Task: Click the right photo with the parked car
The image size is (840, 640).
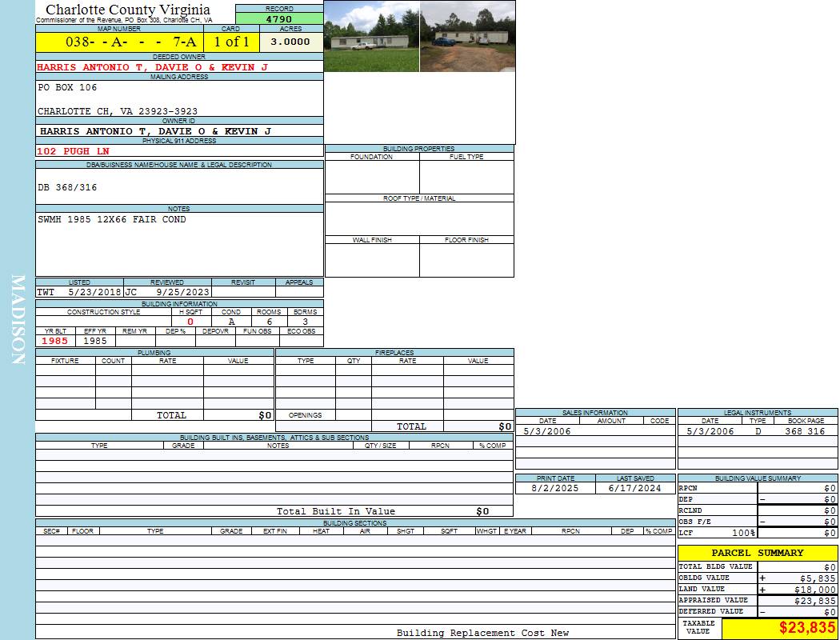Action: tap(467, 36)
